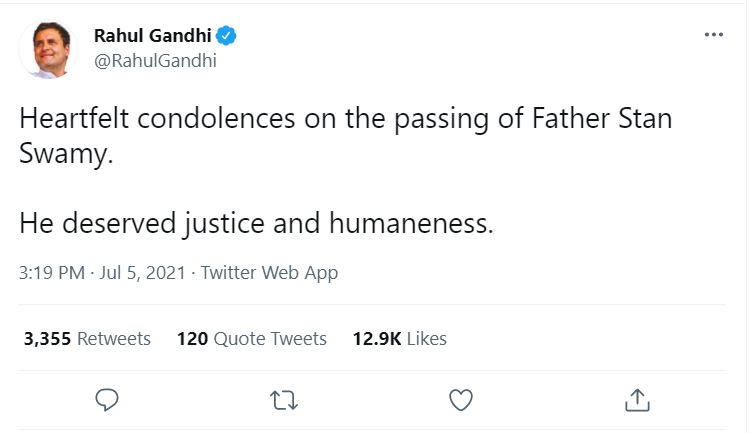
Task: Like the tweet with the heart icon
Action: (x=460, y=400)
